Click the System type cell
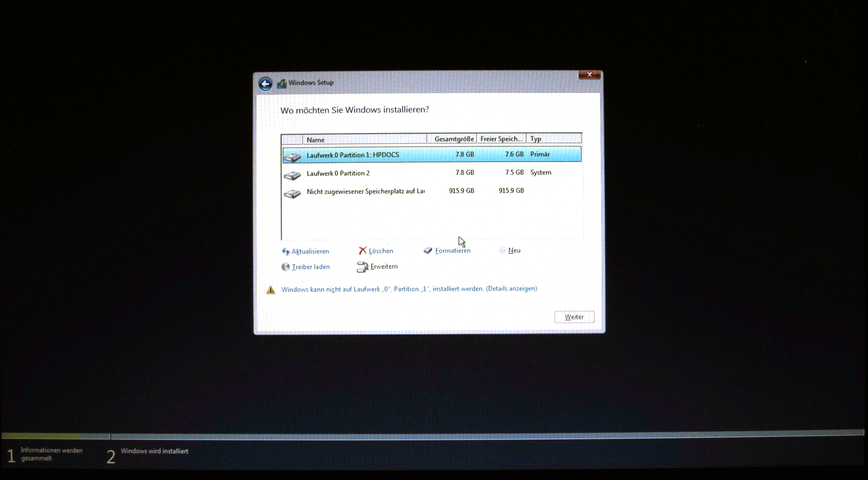868x480 pixels. [541, 172]
